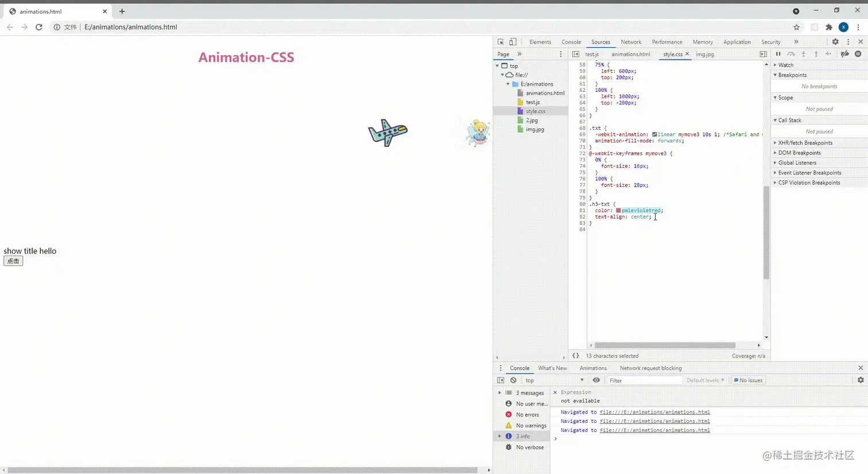Toggle the console sidebar
Image resolution: width=868 pixels, height=474 pixels.
(501, 380)
